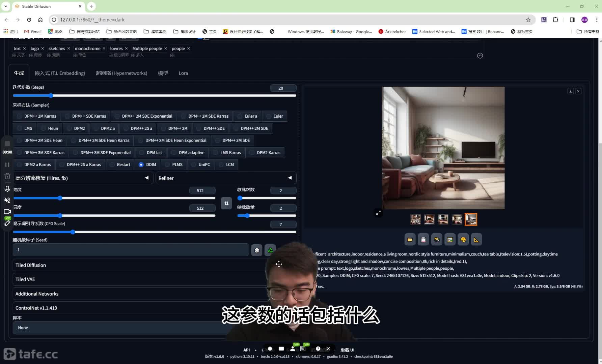Open the Arkitekcher bookmark
Viewport: 602px width, 364px height.
coord(392,31)
